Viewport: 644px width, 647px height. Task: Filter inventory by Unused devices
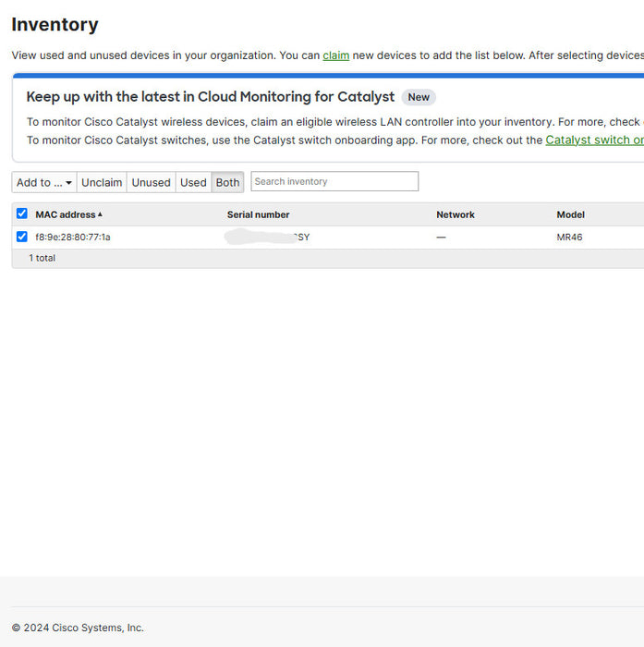151,182
